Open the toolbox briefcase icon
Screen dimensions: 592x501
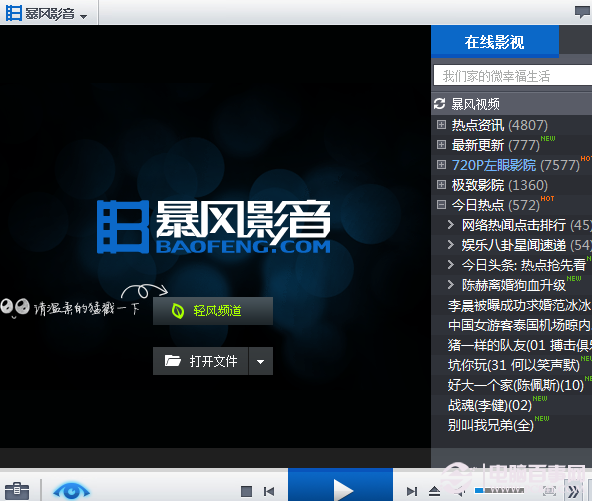(17, 491)
